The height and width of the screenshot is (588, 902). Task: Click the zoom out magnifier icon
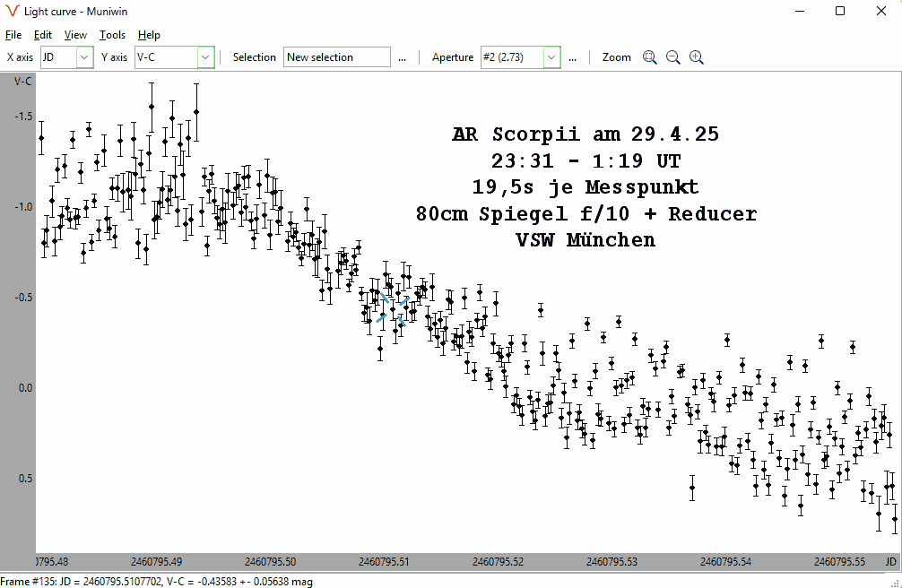coord(672,57)
